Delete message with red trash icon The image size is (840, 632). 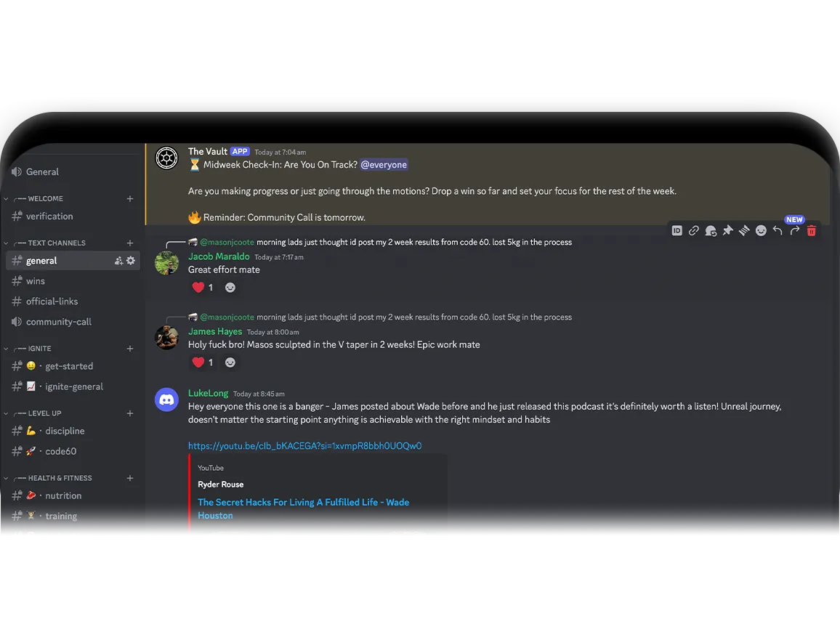pos(812,231)
